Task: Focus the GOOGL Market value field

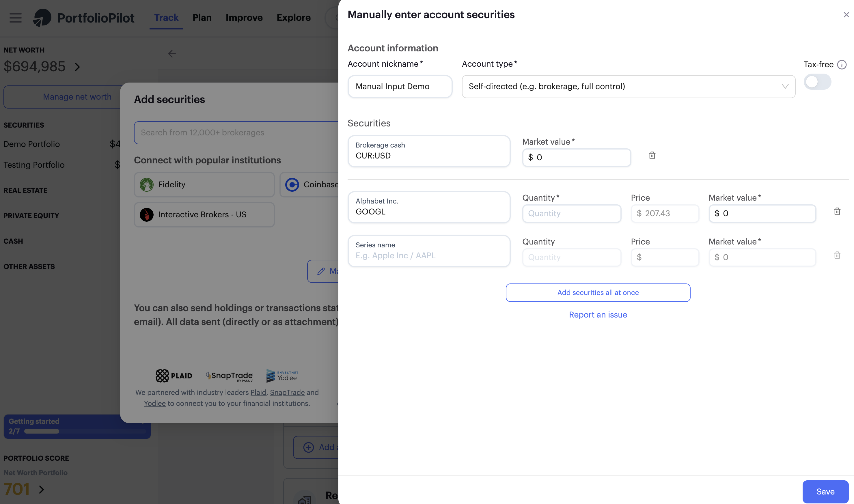Action: pos(762,213)
